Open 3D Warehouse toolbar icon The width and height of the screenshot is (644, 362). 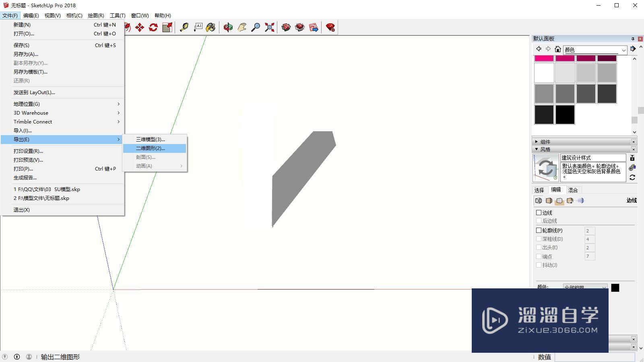(286, 27)
